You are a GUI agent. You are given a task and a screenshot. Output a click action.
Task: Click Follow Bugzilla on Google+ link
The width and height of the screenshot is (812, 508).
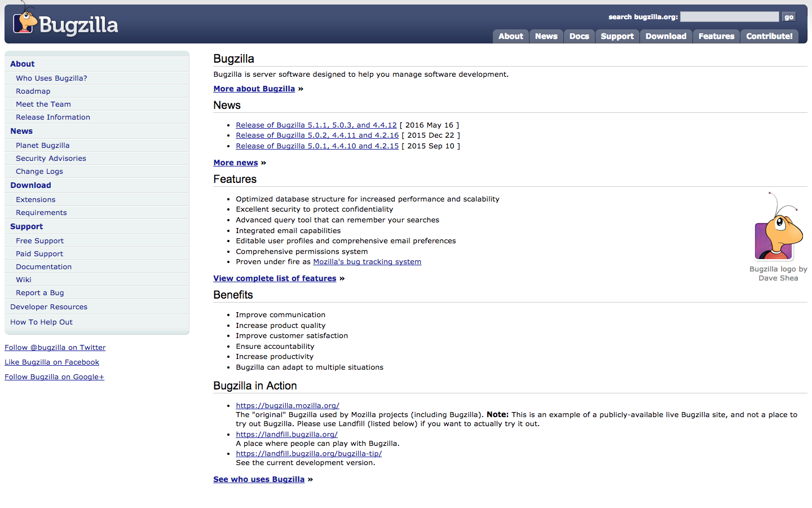55,377
